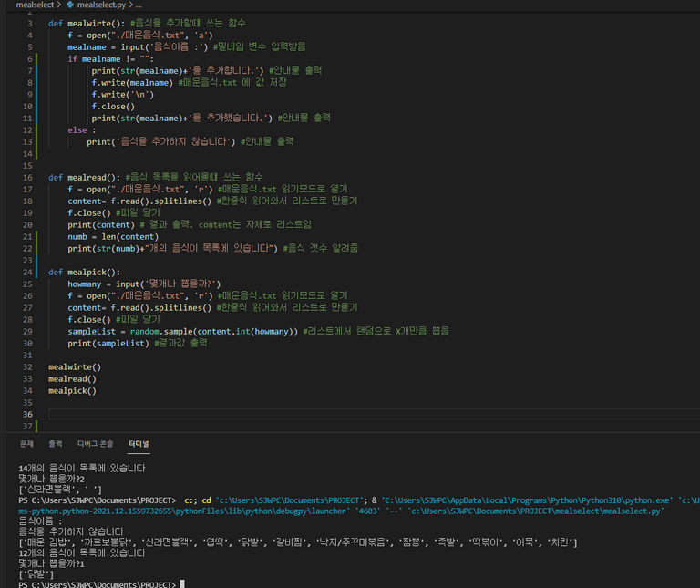Open the mealselect folder breadcrumb
700x588 pixels.
[35, 5]
